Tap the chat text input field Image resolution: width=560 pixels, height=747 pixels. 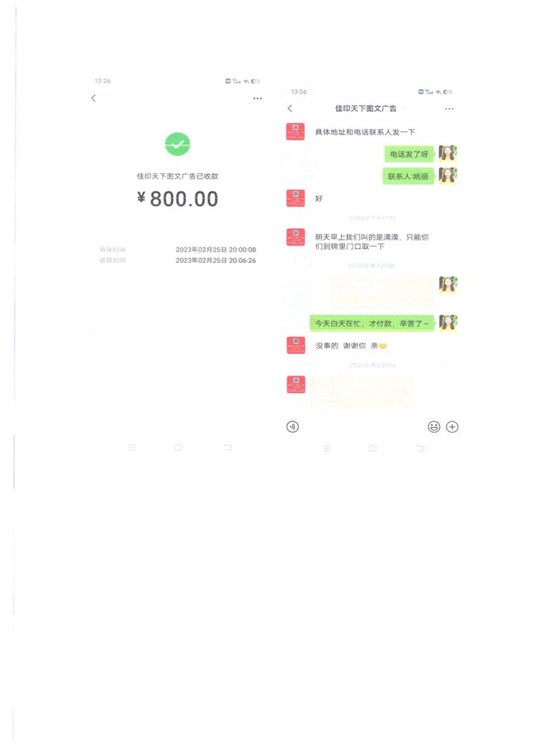coord(363,427)
